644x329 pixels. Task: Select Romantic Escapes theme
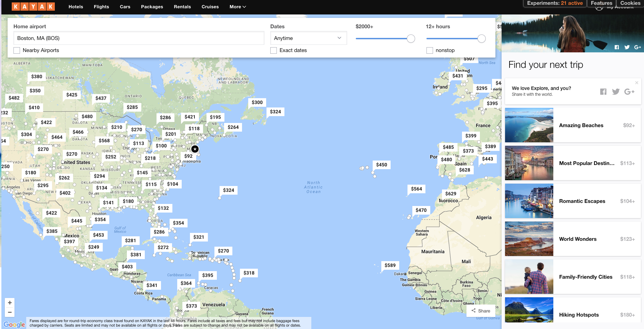pos(573,201)
